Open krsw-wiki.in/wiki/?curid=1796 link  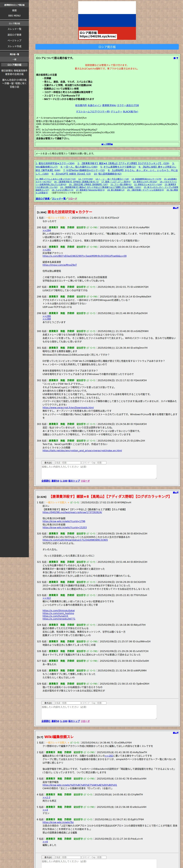tap(64, 521)
